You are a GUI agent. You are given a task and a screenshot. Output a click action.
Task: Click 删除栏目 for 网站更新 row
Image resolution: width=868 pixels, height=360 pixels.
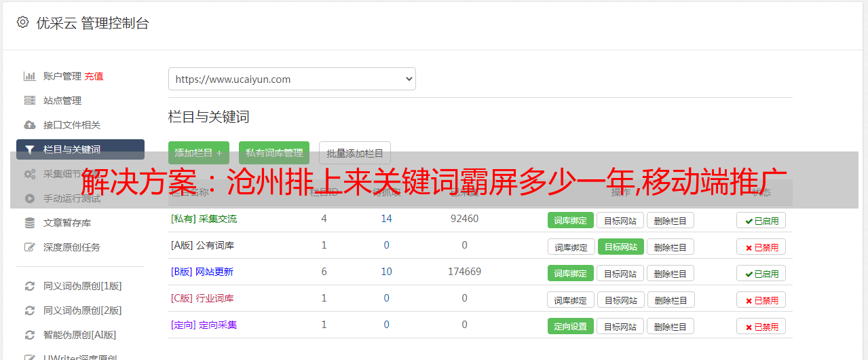(671, 273)
